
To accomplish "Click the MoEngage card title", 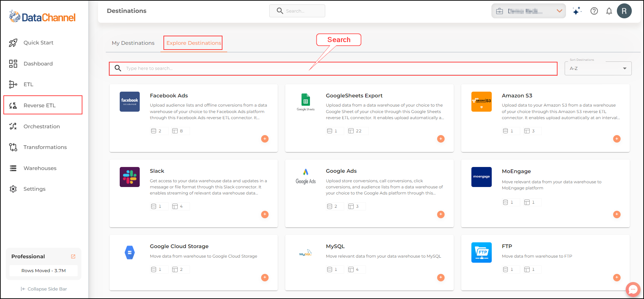I will [x=516, y=171].
